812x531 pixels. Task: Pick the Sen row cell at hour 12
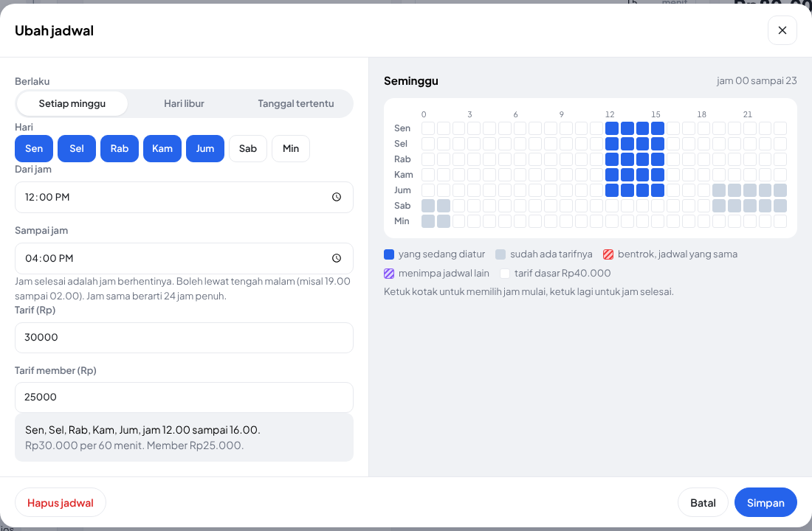(612, 128)
